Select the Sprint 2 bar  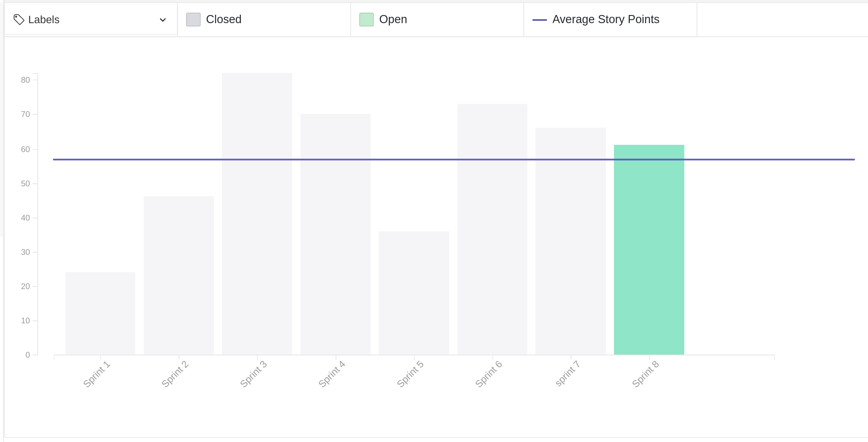[179, 275]
